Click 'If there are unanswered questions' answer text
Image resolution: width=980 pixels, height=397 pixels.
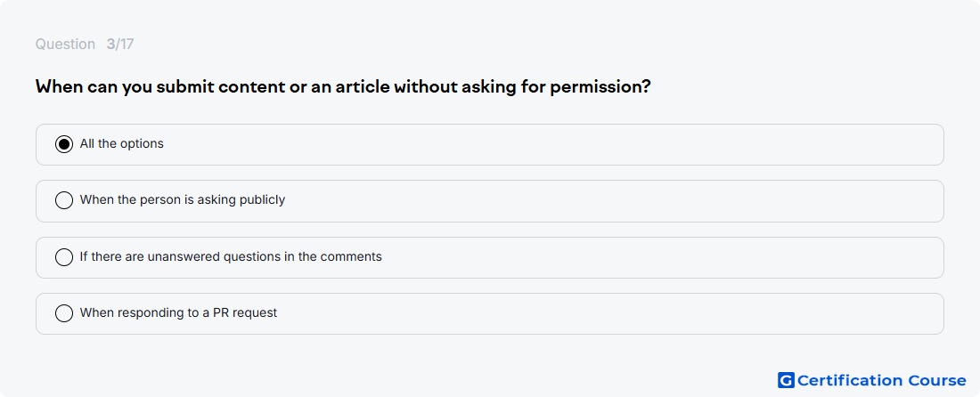pyautogui.click(x=231, y=256)
